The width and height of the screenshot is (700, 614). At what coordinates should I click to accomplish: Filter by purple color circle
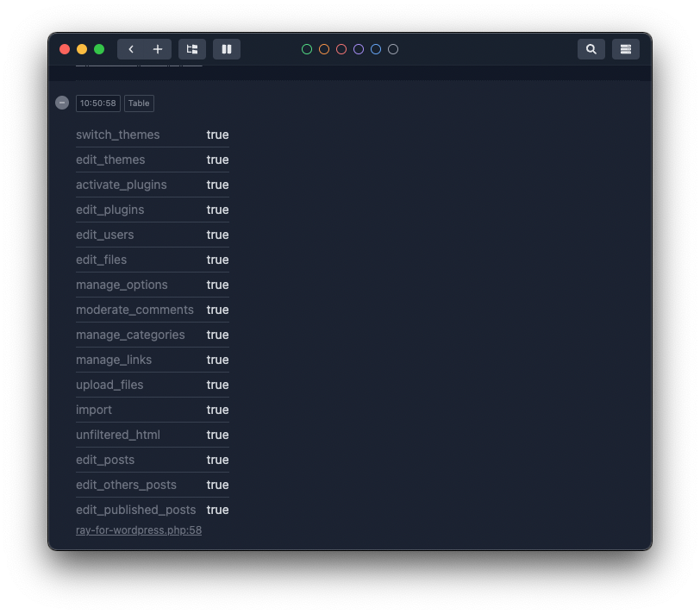click(x=359, y=49)
